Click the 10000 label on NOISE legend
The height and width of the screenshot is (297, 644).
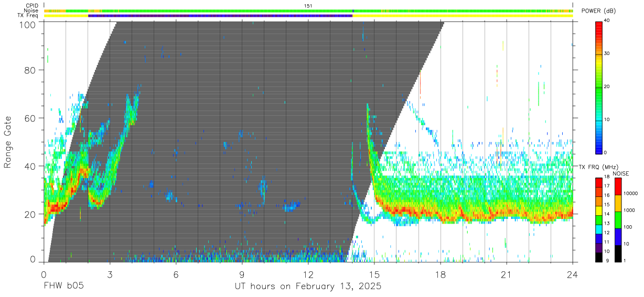click(630, 194)
